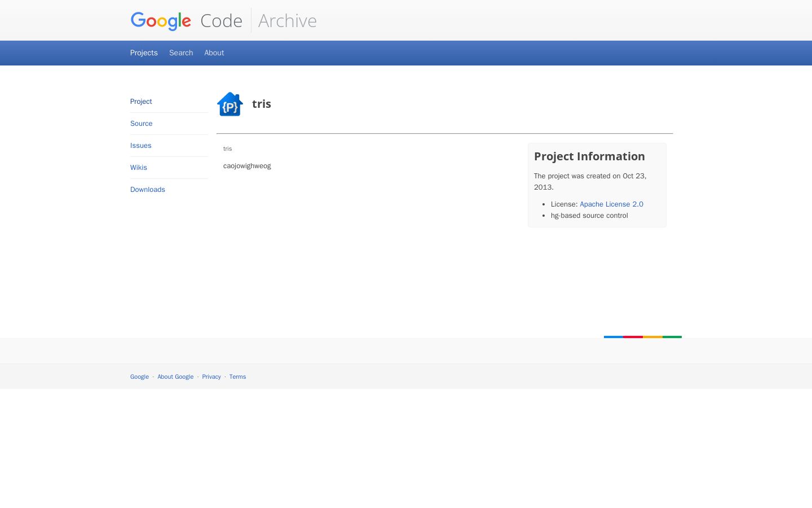Image resolution: width=812 pixels, height=508 pixels.
Task: Open the Privacy footer link
Action: click(x=211, y=376)
